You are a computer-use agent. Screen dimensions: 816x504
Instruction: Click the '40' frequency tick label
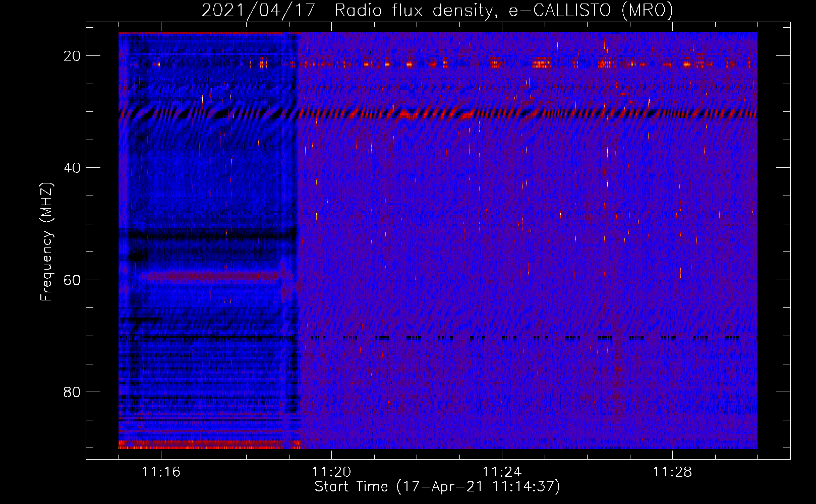[72, 168]
